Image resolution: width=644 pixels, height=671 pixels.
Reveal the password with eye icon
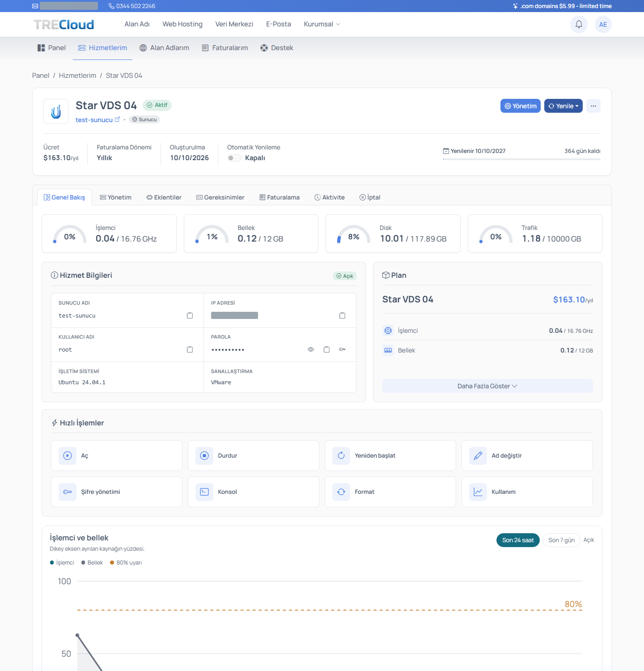pos(311,349)
